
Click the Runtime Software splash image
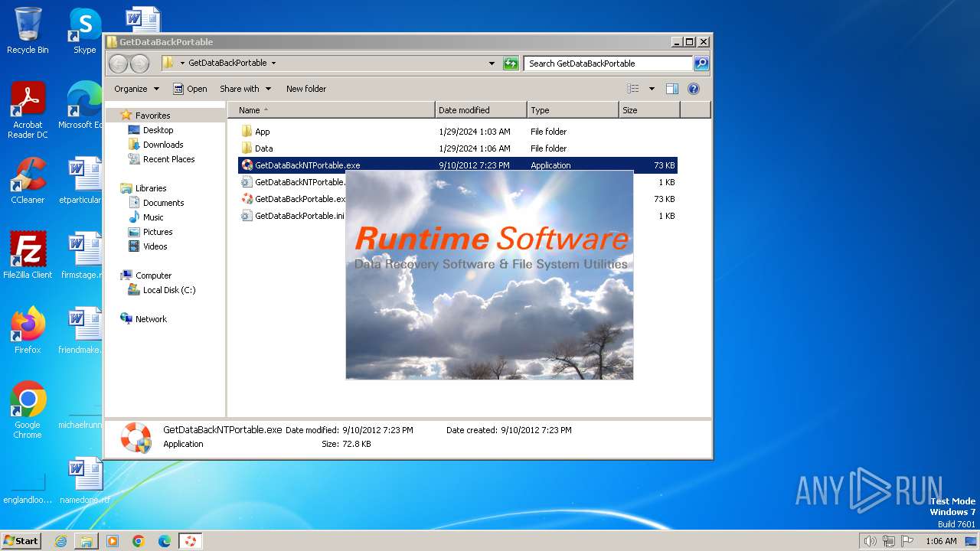tap(489, 275)
